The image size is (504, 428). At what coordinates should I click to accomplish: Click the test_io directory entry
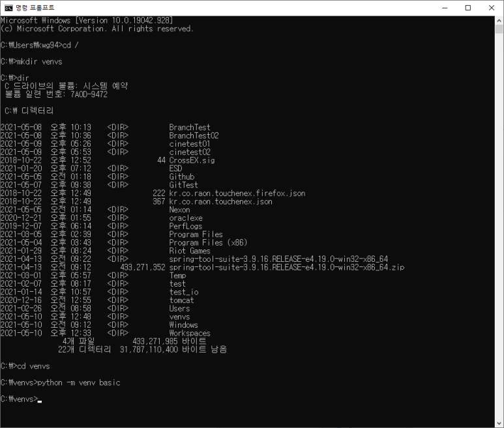point(184,292)
